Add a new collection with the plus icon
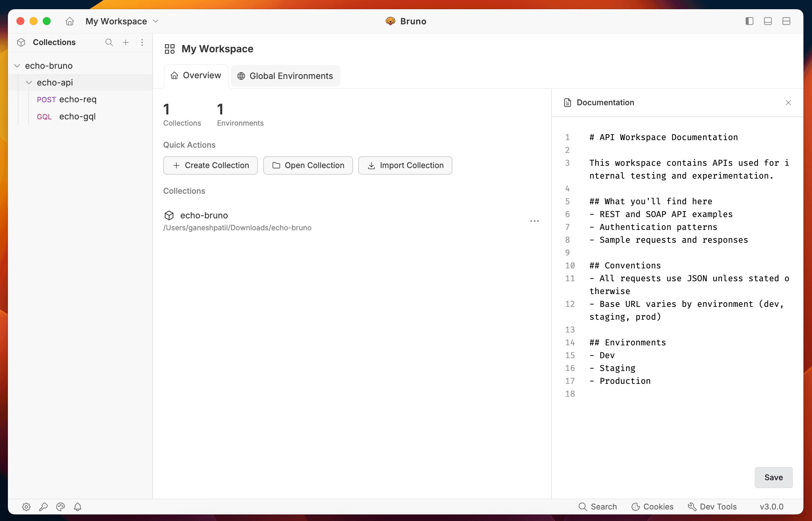Image resolution: width=812 pixels, height=521 pixels. point(126,42)
